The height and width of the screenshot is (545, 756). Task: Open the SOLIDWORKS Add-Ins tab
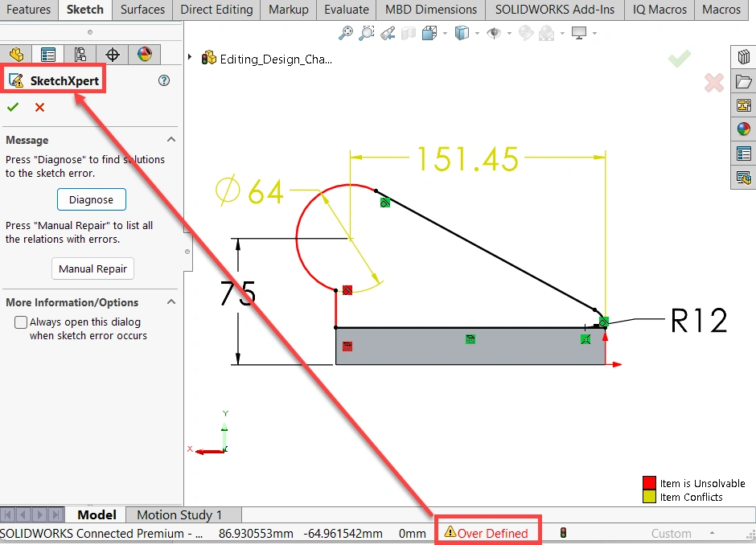(555, 9)
